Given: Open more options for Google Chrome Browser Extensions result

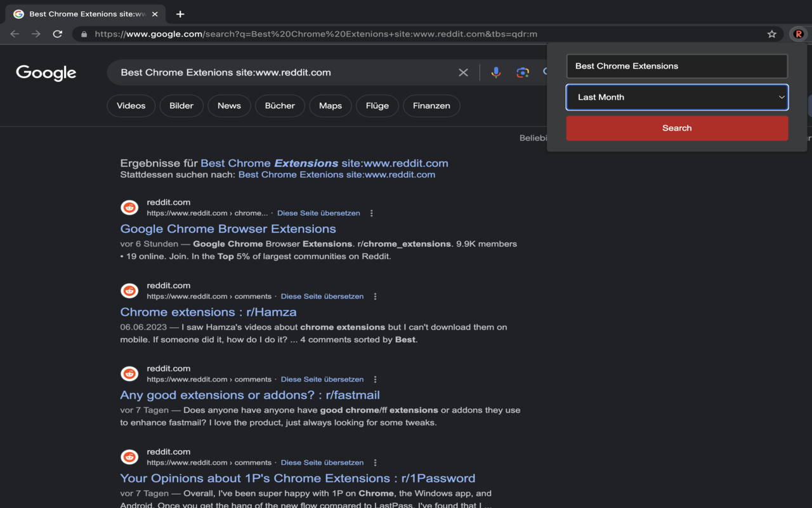Looking at the screenshot, I should pyautogui.click(x=372, y=213).
